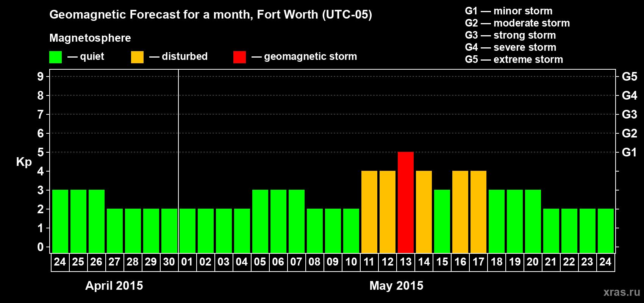Click the G1 label on the right axis
The image size is (644, 303).
pyautogui.click(x=630, y=152)
